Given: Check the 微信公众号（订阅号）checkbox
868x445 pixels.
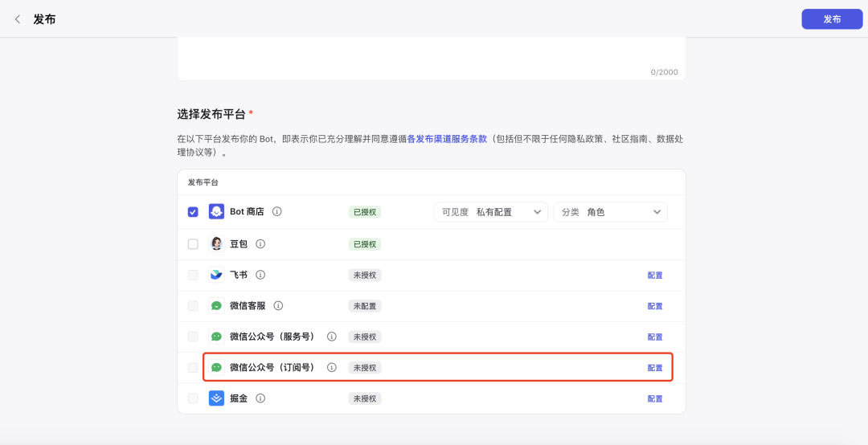Looking at the screenshot, I should (193, 368).
